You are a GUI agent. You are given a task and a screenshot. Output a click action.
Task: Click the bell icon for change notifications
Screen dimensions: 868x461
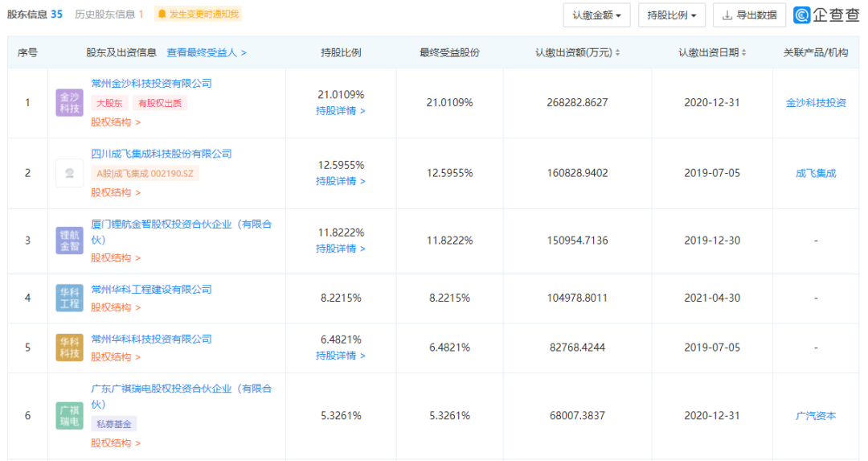162,14
